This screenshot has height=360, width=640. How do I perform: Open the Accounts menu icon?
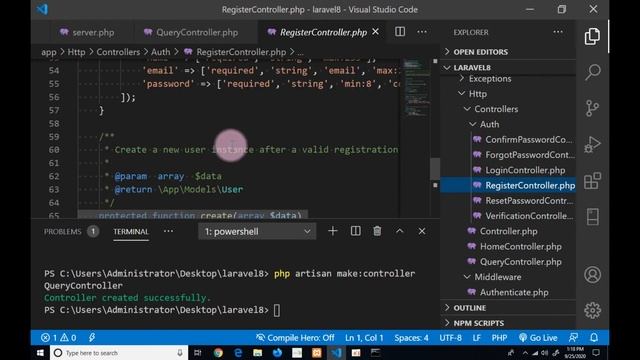592,275
